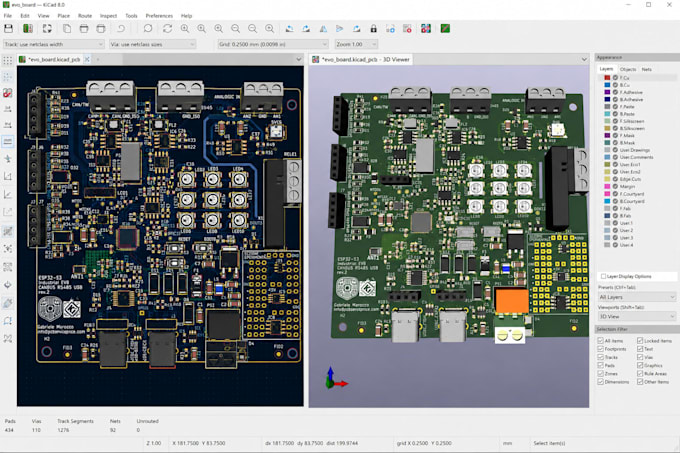This screenshot has height=453, width=680.
Task: Toggle visibility of the F.Silkscreen layer
Action: point(615,121)
